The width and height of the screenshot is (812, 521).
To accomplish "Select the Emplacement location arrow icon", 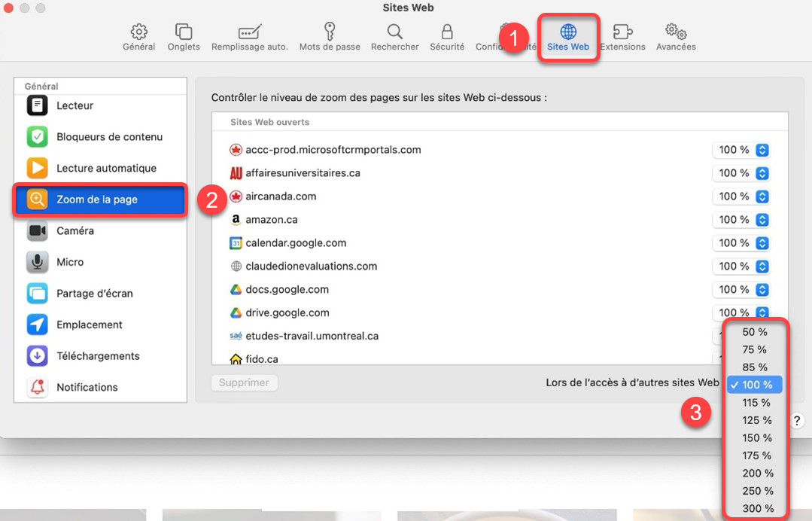I will pos(38,324).
